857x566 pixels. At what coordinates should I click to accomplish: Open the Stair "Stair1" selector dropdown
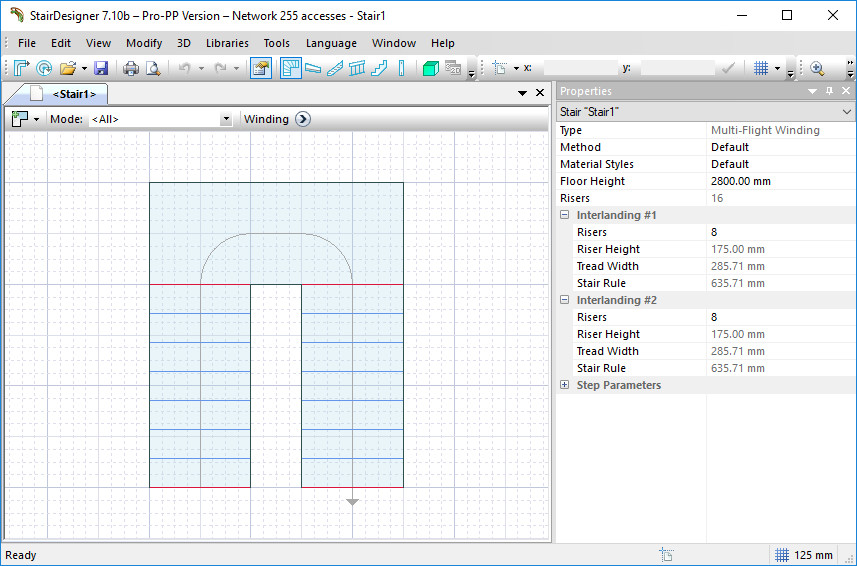(x=847, y=111)
